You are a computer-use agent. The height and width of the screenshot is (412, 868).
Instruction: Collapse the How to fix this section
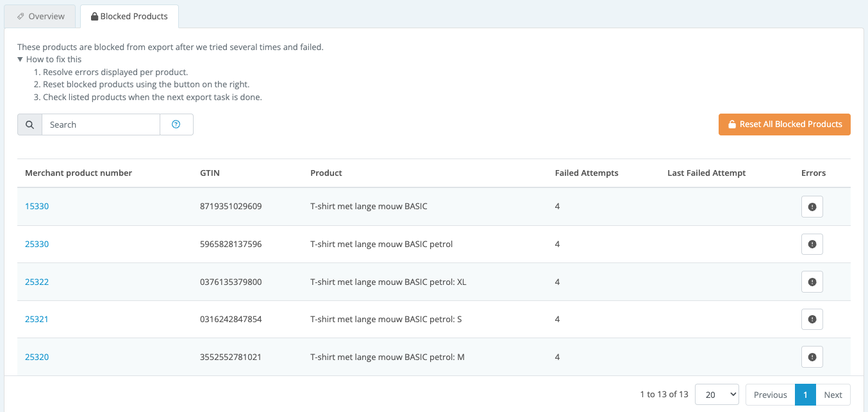49,59
